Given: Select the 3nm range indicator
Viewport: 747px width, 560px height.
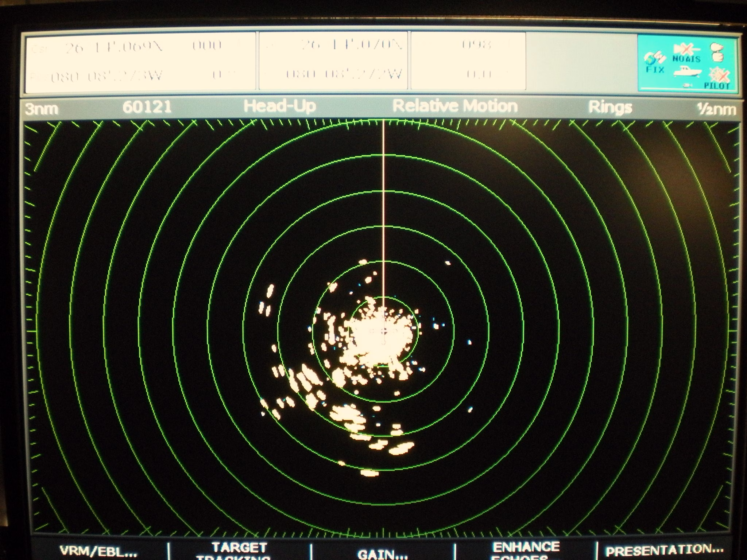Looking at the screenshot, I should [x=41, y=109].
